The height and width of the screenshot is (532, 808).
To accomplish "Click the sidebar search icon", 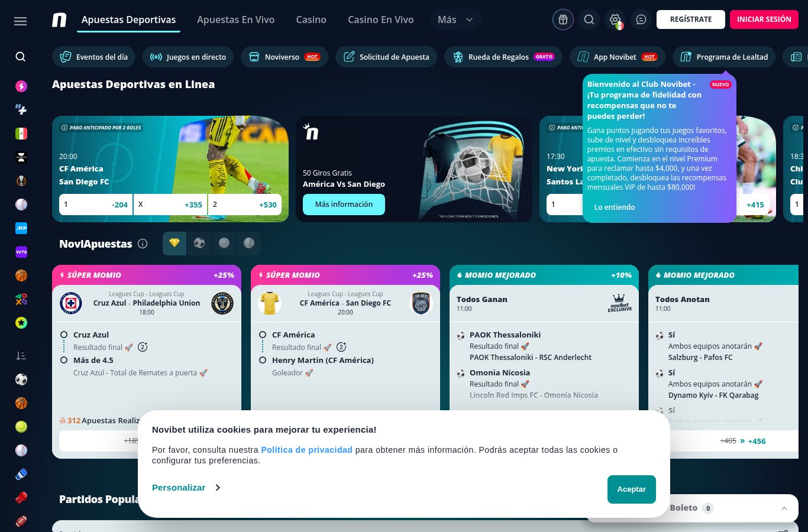I will coord(21,57).
